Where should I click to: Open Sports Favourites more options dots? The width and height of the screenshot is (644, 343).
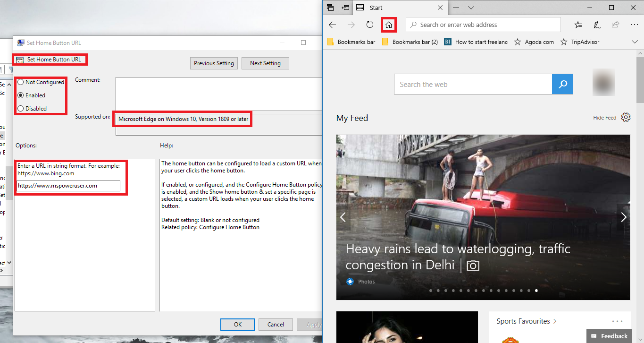point(618,321)
